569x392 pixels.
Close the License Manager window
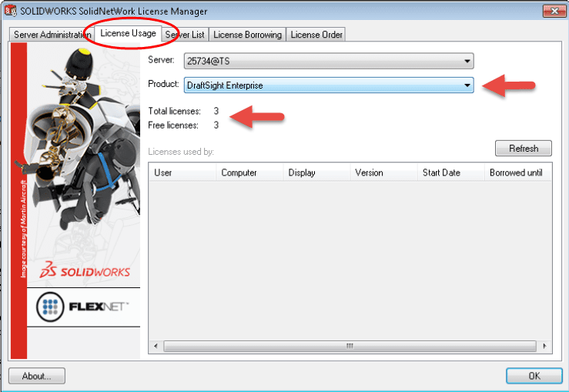[550, 11]
